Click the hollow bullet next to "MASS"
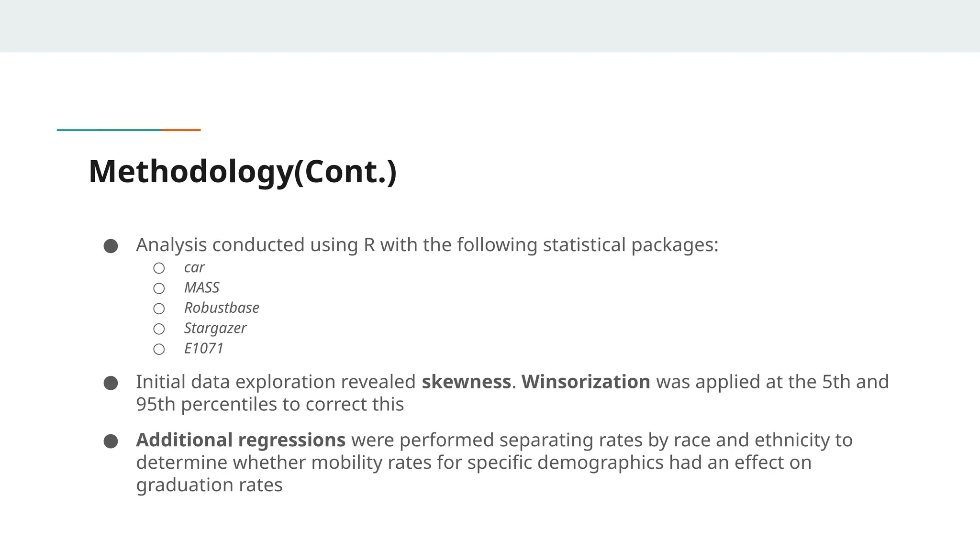This screenshot has height=551, width=980. [x=159, y=288]
